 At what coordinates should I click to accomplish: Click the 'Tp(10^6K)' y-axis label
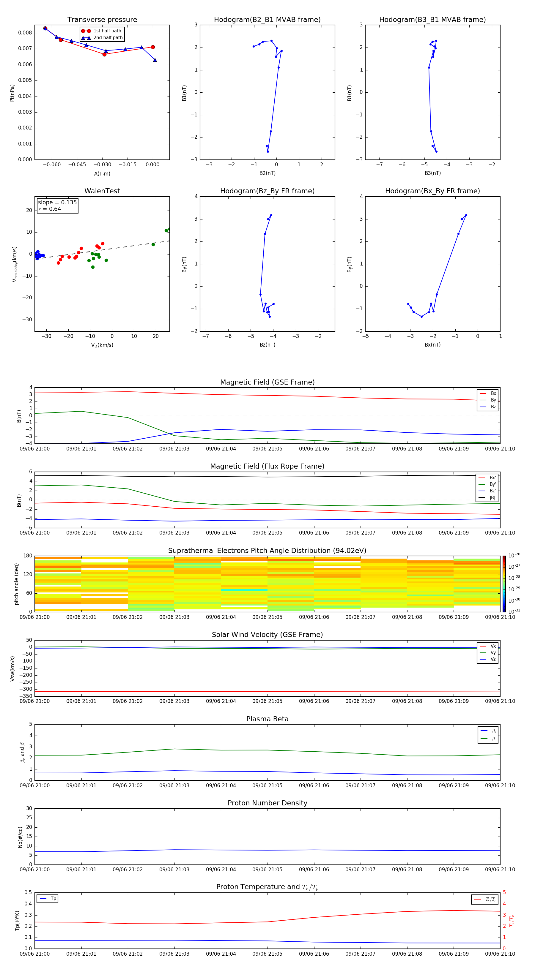pyautogui.click(x=17, y=921)
